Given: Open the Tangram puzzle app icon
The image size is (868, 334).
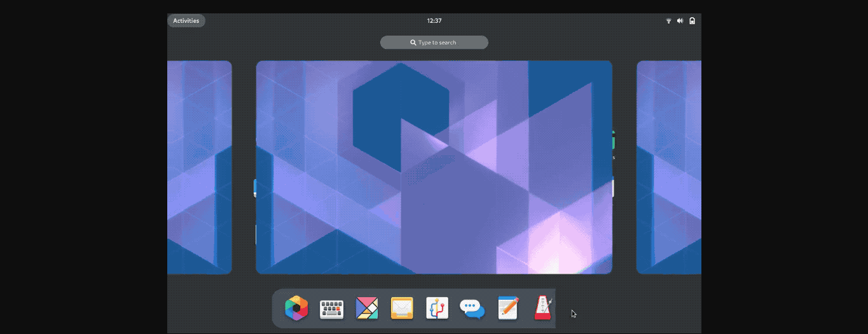Looking at the screenshot, I should pos(367,309).
